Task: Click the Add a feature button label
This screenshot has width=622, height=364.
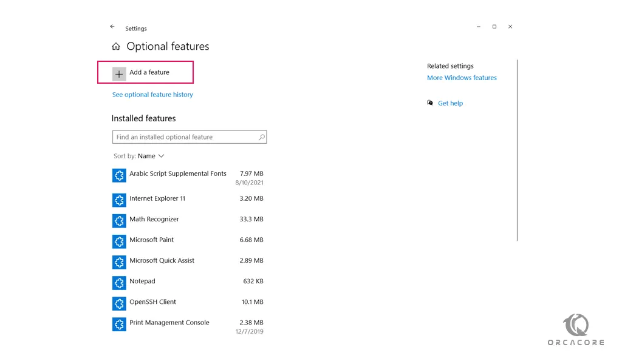Action: pos(149,72)
